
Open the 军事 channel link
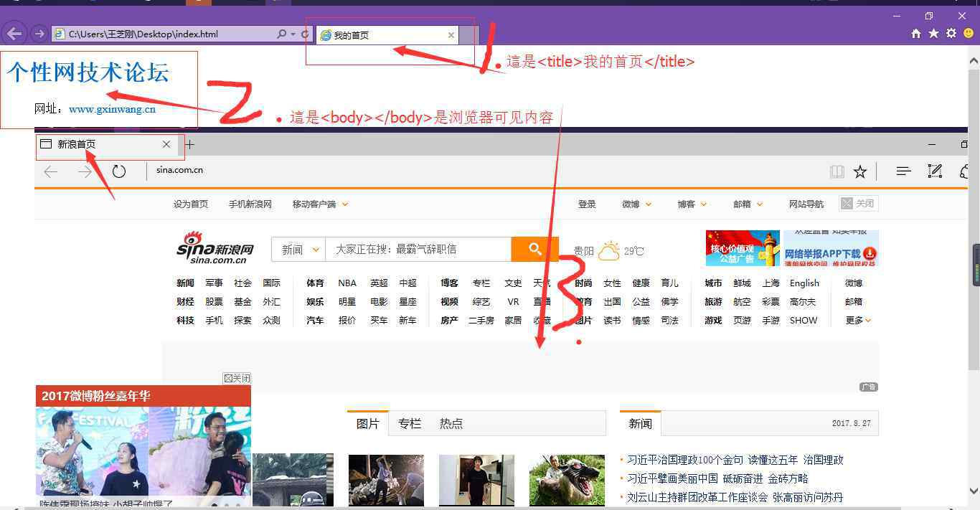click(214, 283)
